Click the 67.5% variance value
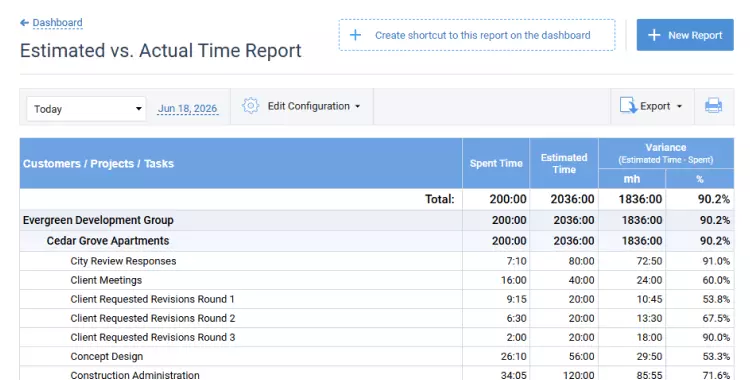This screenshot has height=380, width=750. tap(716, 318)
